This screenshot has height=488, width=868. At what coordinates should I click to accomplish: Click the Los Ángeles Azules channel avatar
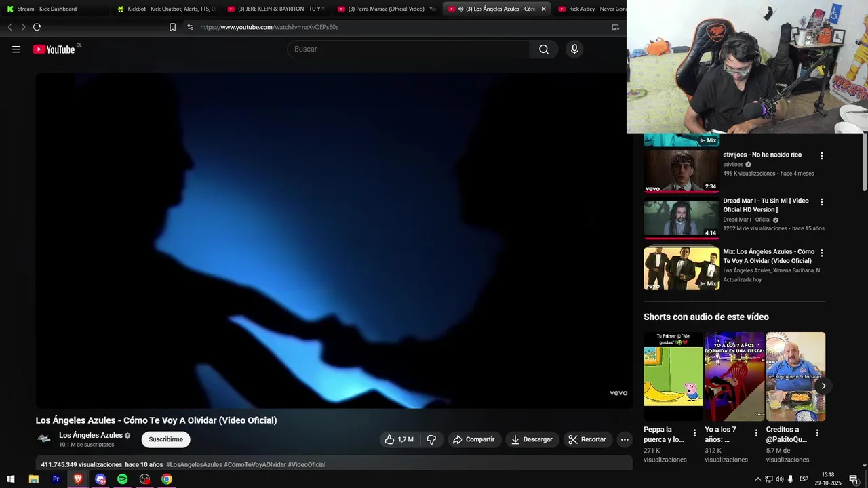[45, 439]
